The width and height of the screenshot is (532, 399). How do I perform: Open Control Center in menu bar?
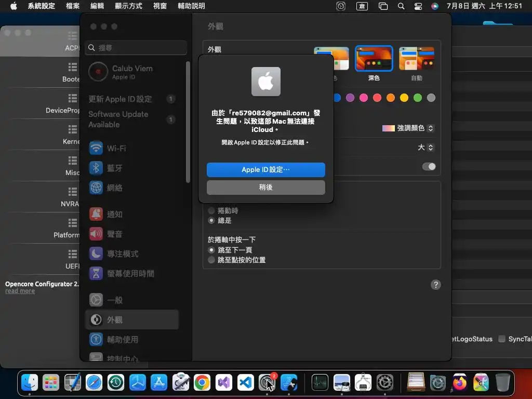pos(418,6)
